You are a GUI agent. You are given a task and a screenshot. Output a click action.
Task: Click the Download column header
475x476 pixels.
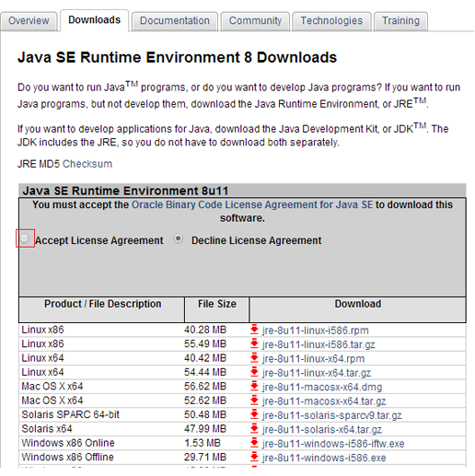358,309
